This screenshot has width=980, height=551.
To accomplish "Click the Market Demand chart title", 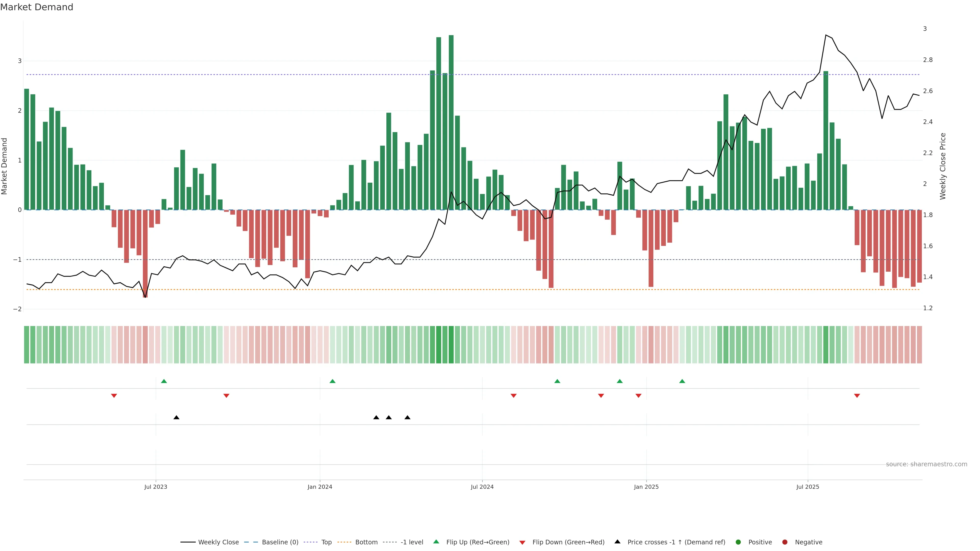I will click(36, 7).
